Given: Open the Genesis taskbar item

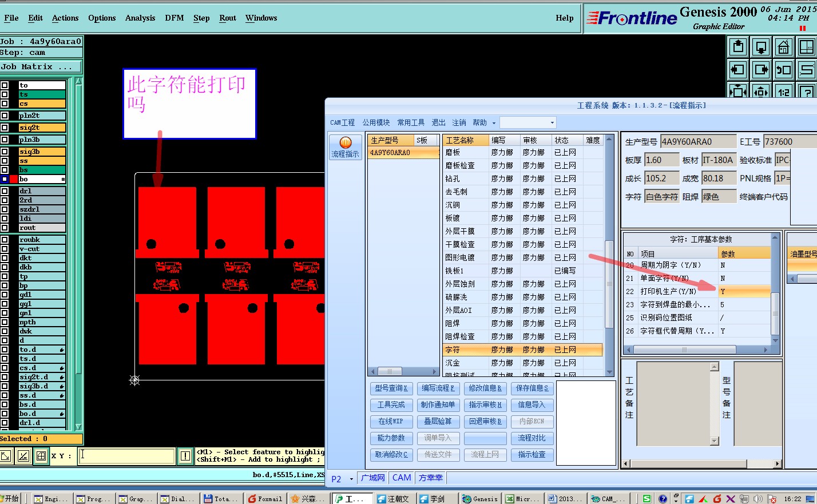Looking at the screenshot, I should point(481,499).
